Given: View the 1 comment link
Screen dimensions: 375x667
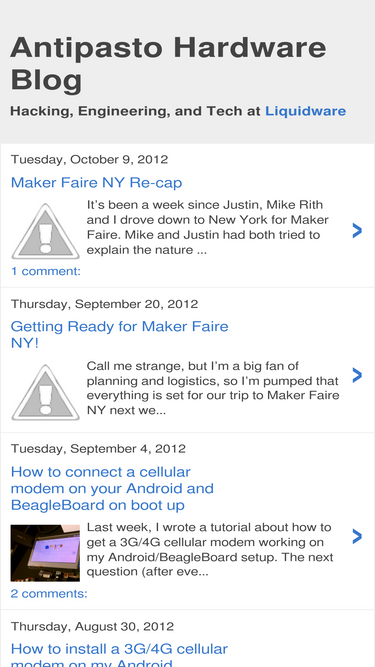Looking at the screenshot, I should 45,271.
